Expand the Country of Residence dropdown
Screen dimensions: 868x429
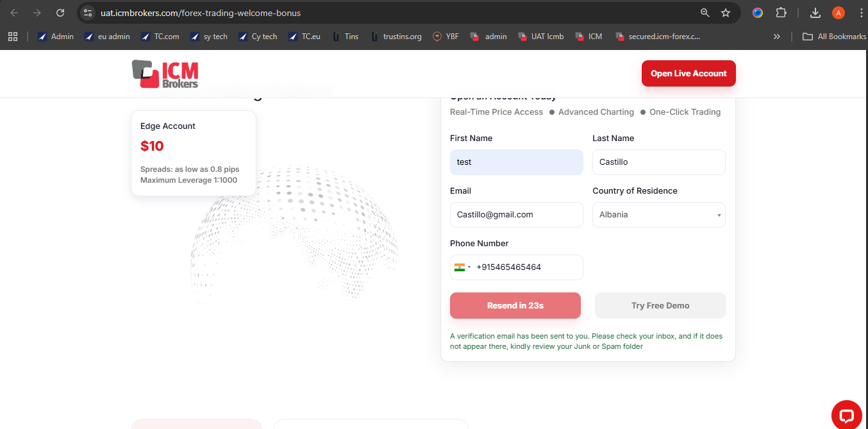coord(658,215)
